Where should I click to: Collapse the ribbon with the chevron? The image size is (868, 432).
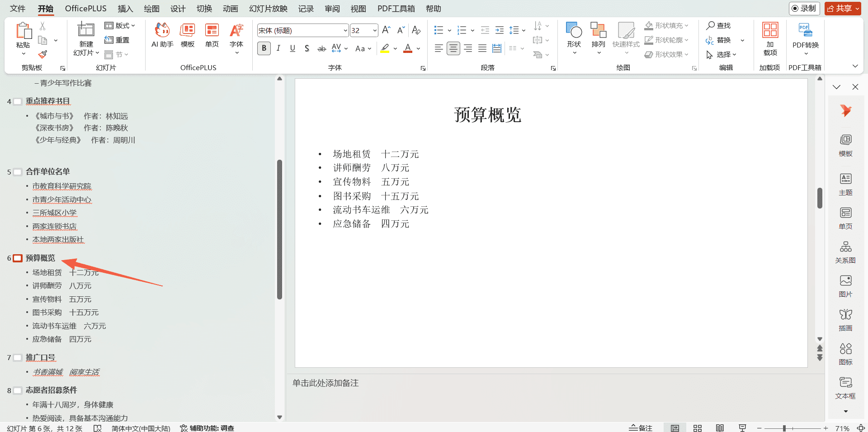click(x=855, y=66)
